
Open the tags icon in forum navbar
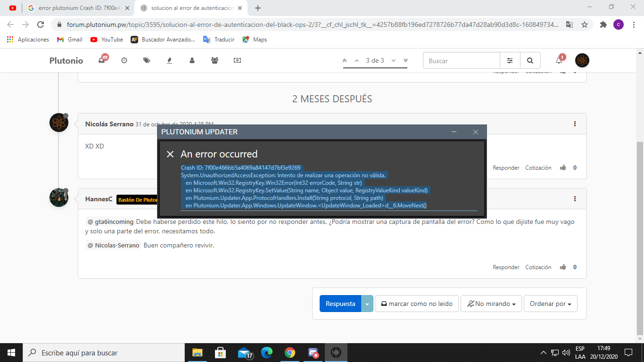147,60
